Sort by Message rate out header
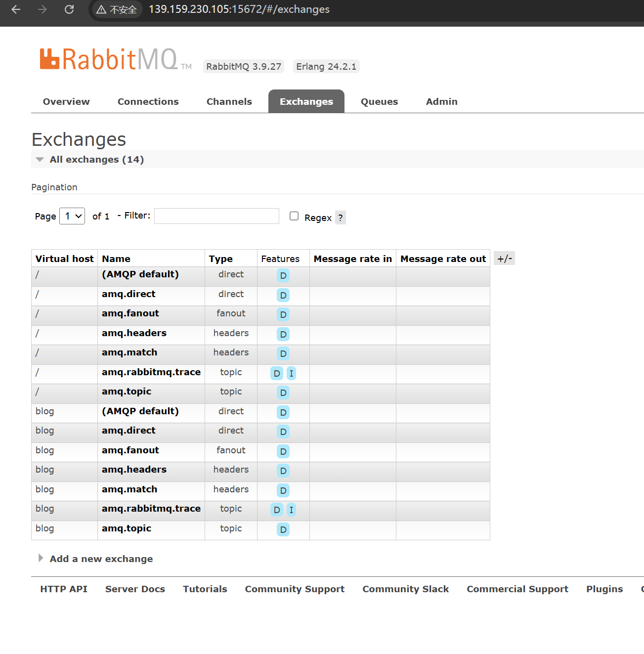Image resolution: width=644 pixels, height=654 pixels. (x=443, y=259)
